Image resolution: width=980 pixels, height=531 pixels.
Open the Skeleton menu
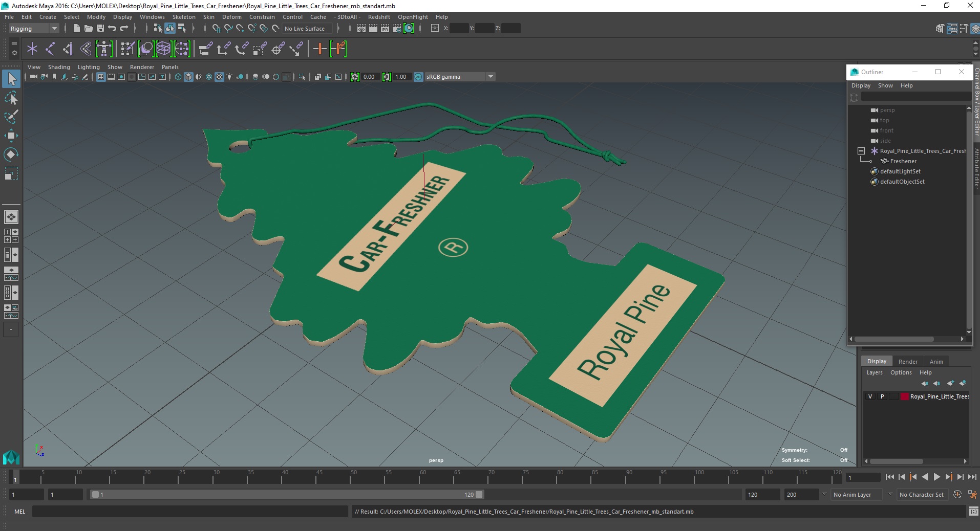[x=183, y=17]
